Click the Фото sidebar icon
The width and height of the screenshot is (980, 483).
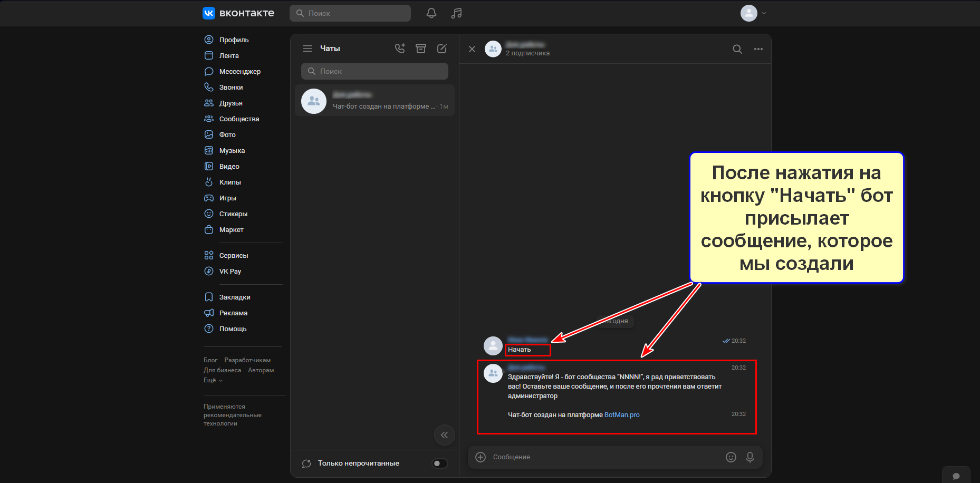tap(209, 134)
